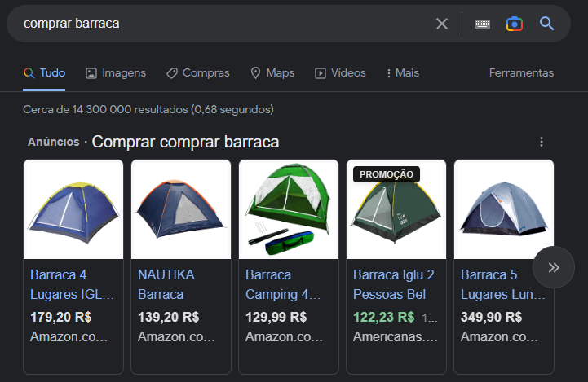Open the ads options three-dot menu
The height and width of the screenshot is (382, 588).
[x=542, y=142]
